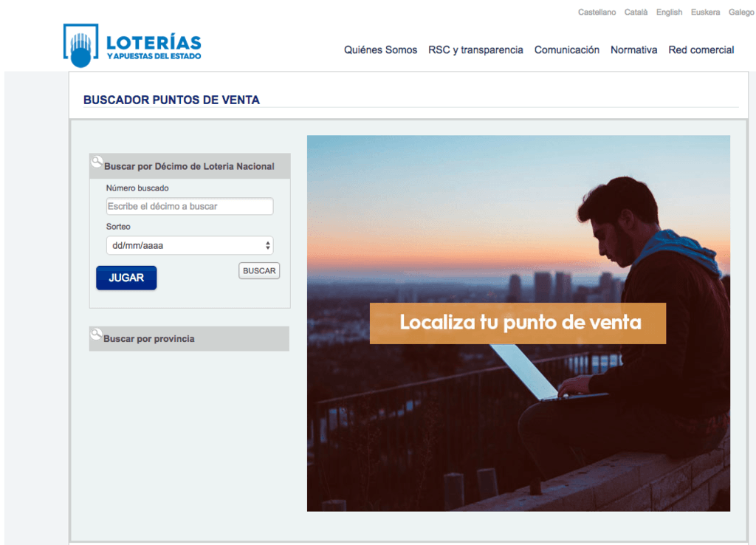
Task: Click the blue JUGAR button
Action: (x=126, y=278)
